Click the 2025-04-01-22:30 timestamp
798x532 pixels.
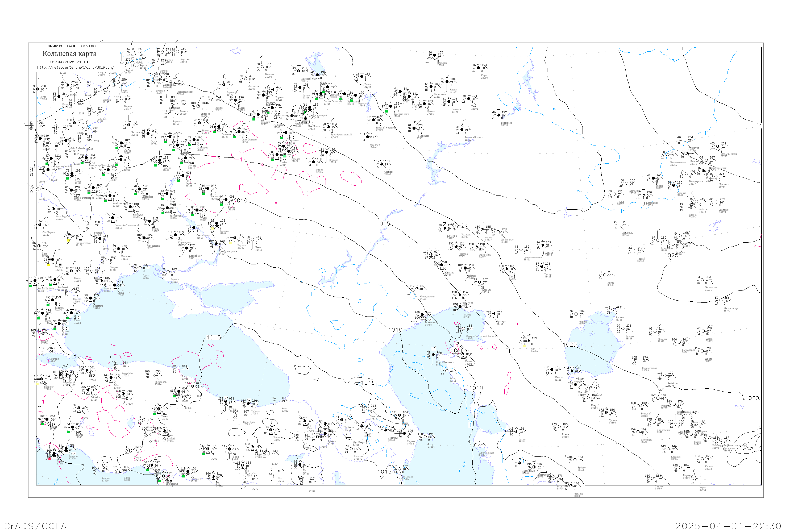pyautogui.click(x=728, y=526)
